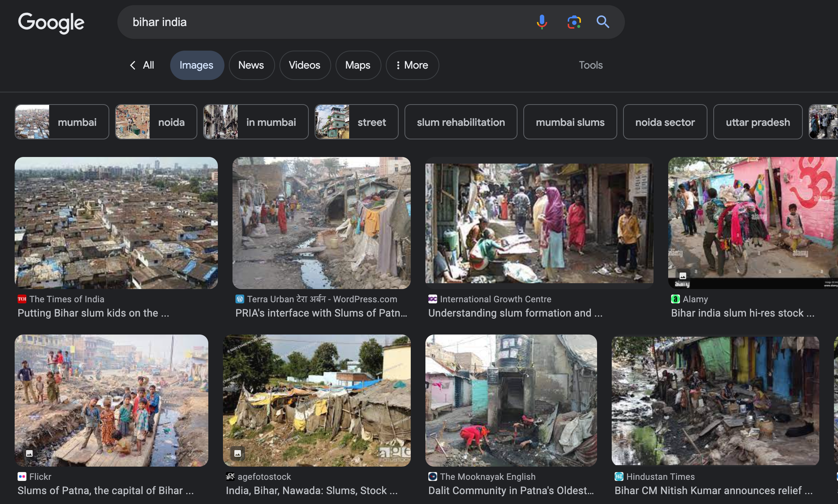The width and height of the screenshot is (838, 504).
Task: Click the magnifying glass search icon
Action: click(603, 22)
